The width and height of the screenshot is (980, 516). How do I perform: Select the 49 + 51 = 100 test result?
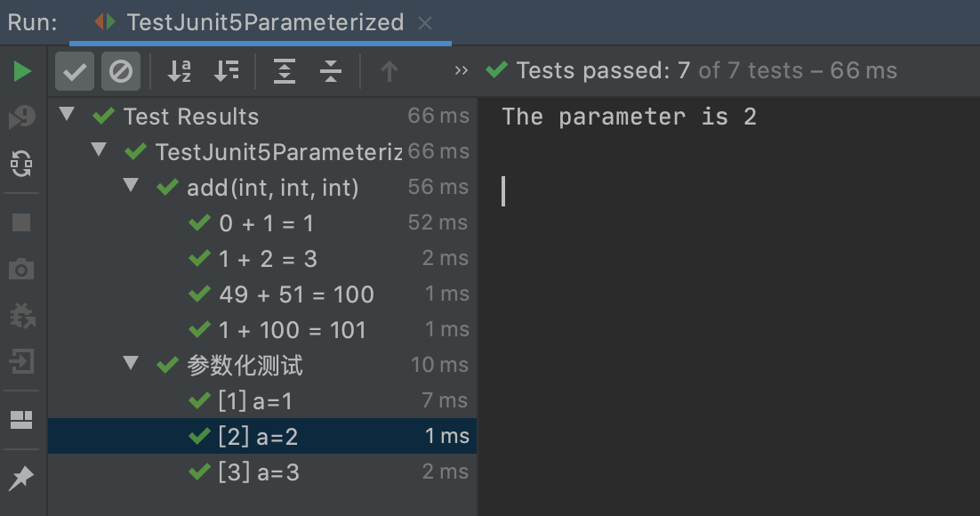tap(296, 294)
